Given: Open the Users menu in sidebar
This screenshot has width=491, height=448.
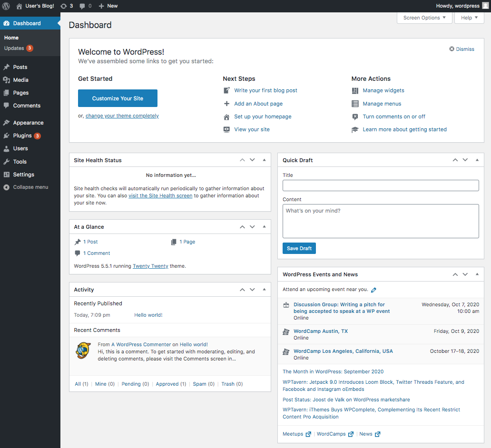Looking at the screenshot, I should (x=30, y=148).
